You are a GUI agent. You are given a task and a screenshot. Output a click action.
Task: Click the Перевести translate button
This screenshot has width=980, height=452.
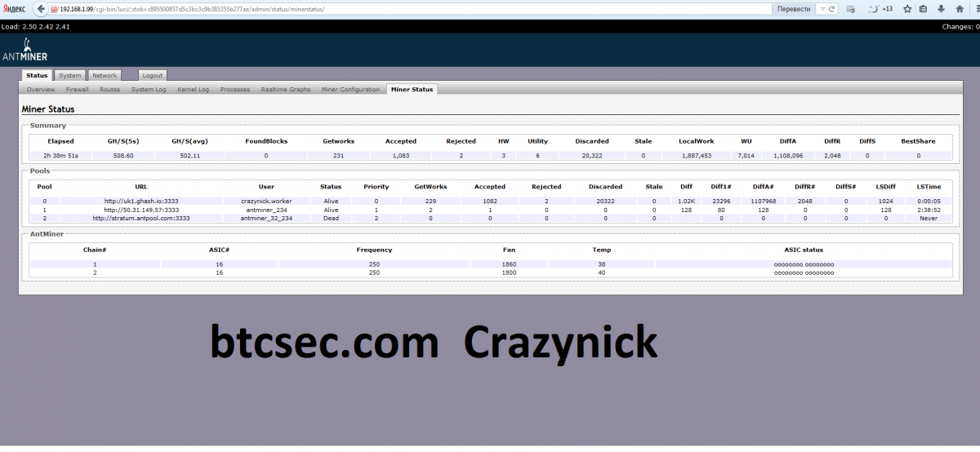pos(794,9)
